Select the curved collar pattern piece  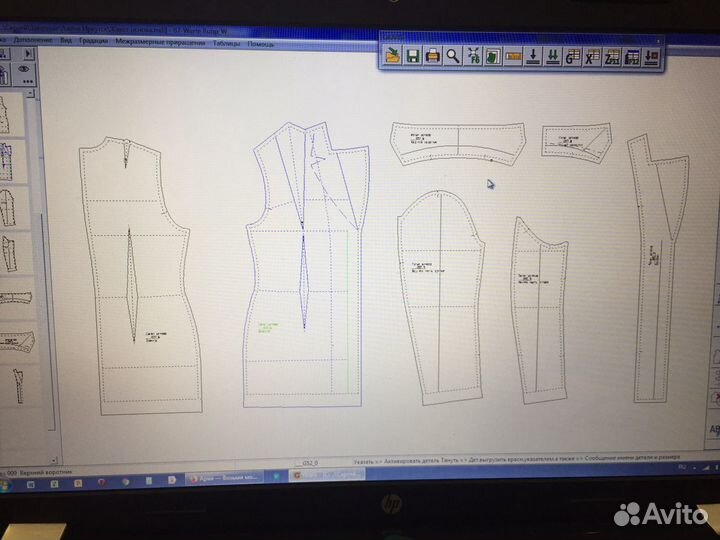tap(457, 142)
